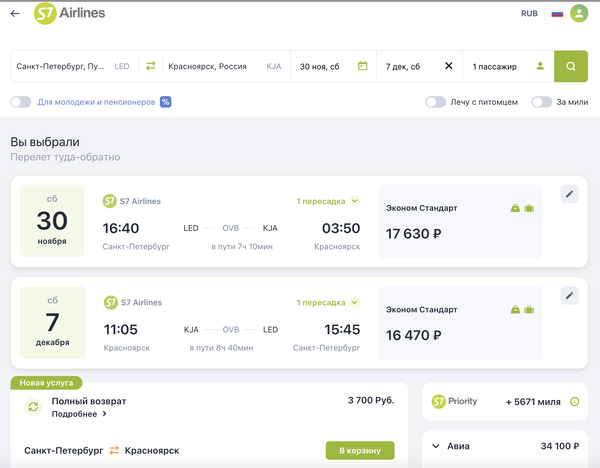The image size is (600, 468).
Task: Show info about + 5671 миля
Action: [x=574, y=401]
